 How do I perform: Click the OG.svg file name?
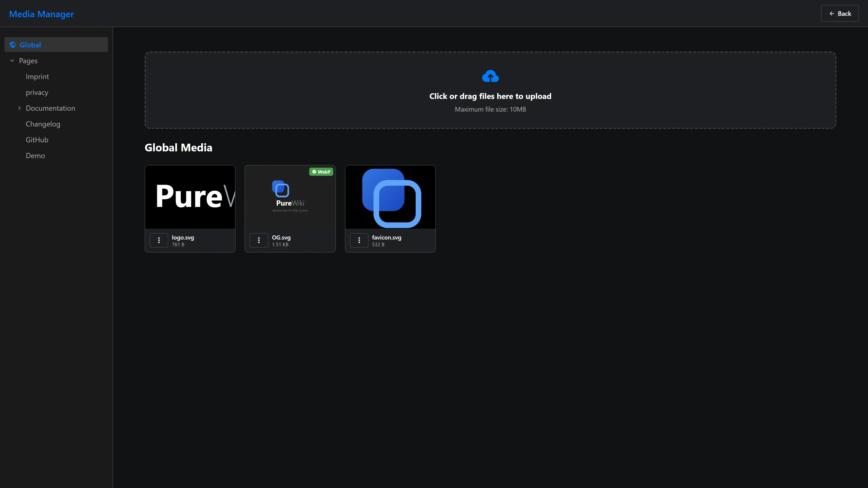pyautogui.click(x=281, y=237)
